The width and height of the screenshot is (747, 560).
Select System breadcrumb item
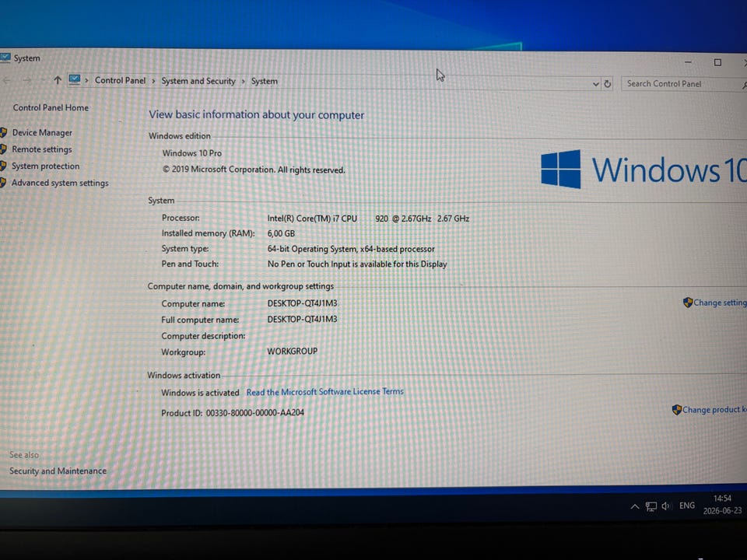(264, 81)
